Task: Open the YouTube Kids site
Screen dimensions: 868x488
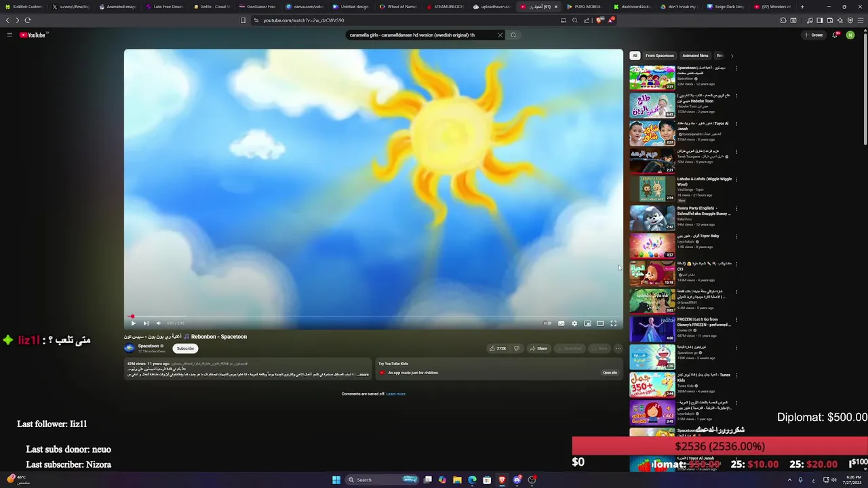Action: [x=610, y=373]
